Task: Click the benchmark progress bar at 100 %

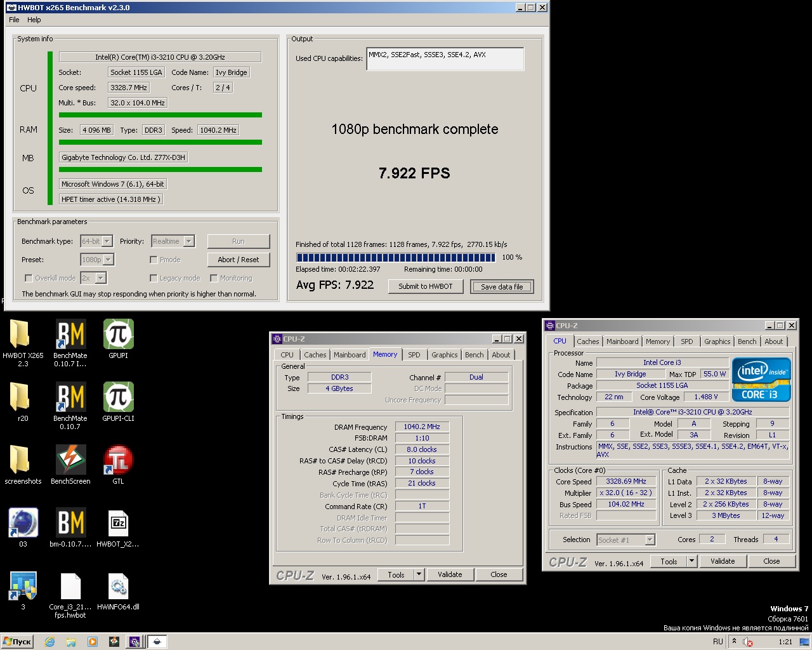Action: coord(396,258)
